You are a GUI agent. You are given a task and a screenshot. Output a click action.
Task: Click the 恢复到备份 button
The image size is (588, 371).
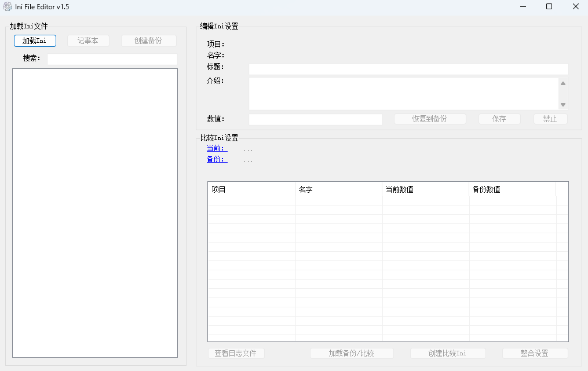430,119
